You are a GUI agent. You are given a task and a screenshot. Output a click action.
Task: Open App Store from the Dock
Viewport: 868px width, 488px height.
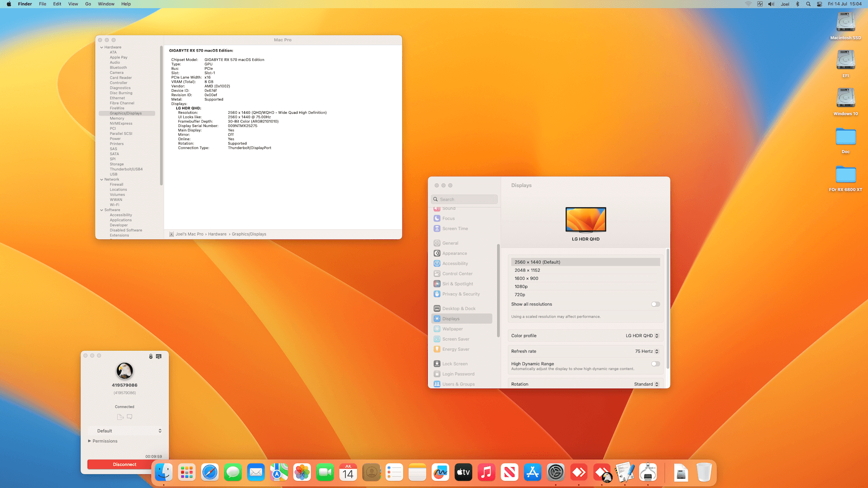click(533, 473)
